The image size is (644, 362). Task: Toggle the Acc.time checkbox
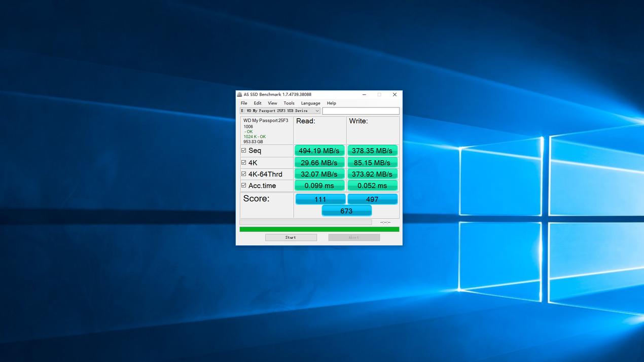pos(244,186)
